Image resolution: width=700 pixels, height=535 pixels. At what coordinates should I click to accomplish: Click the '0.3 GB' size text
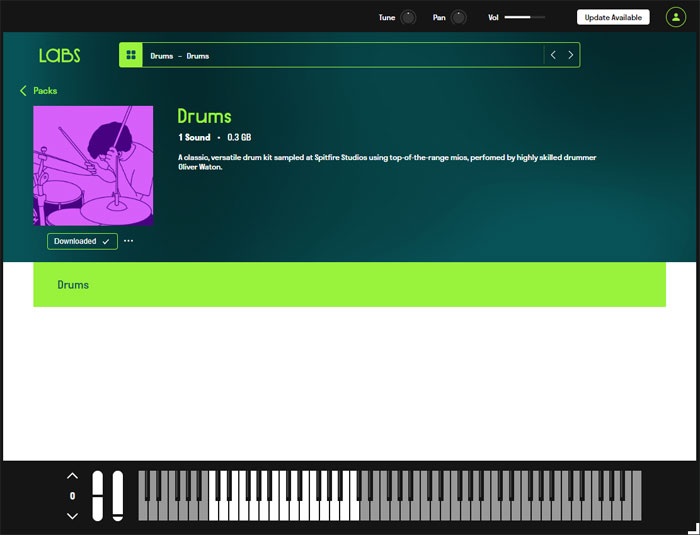[239, 138]
